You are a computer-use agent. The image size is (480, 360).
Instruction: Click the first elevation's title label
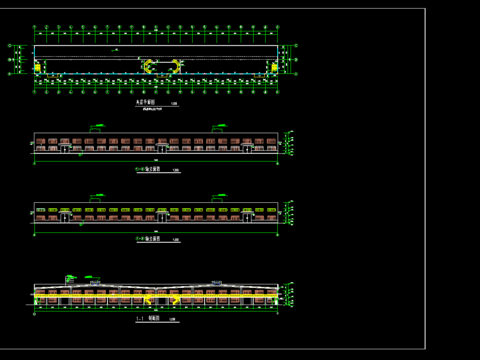(x=148, y=169)
